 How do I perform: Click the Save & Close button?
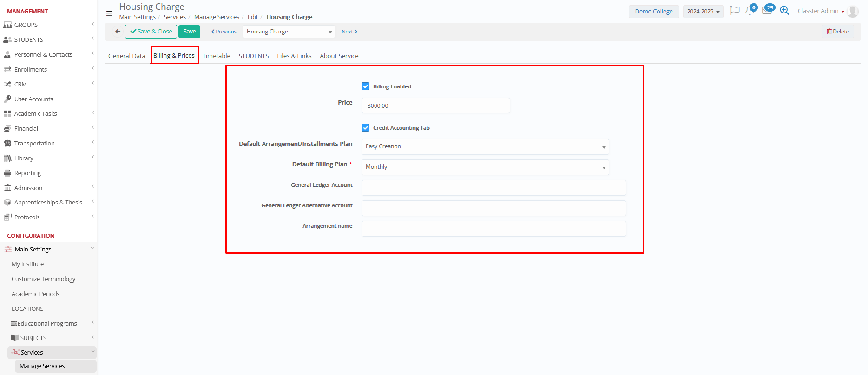(151, 32)
